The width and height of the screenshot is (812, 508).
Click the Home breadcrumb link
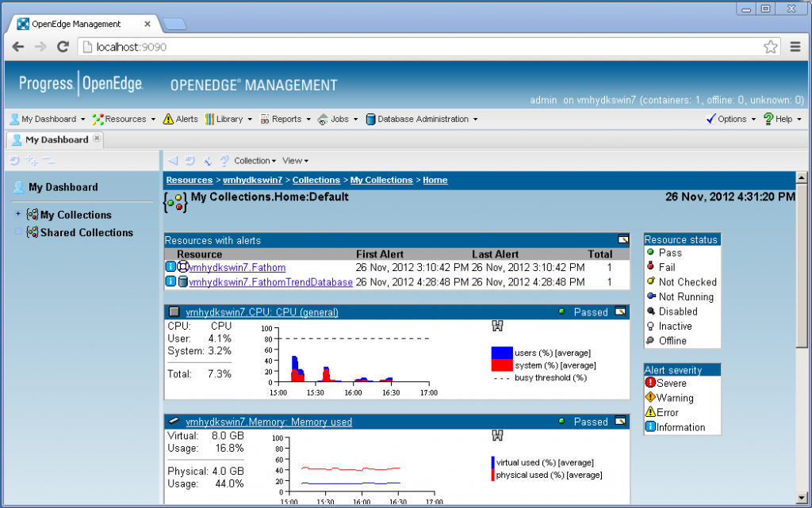(x=435, y=180)
